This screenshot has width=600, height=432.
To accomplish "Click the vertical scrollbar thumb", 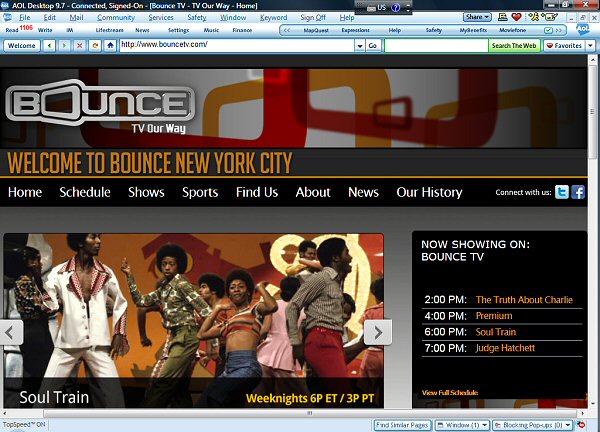I will (x=592, y=111).
